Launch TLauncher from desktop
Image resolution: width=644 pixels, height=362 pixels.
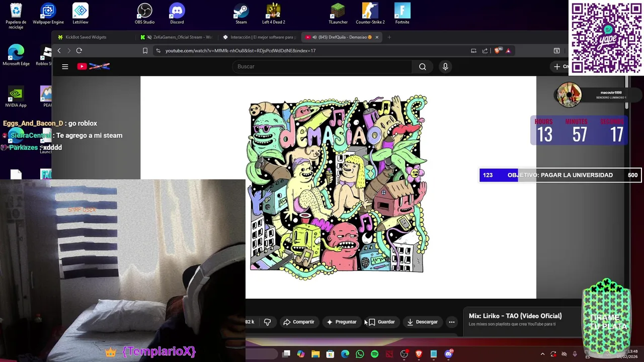[x=338, y=14]
